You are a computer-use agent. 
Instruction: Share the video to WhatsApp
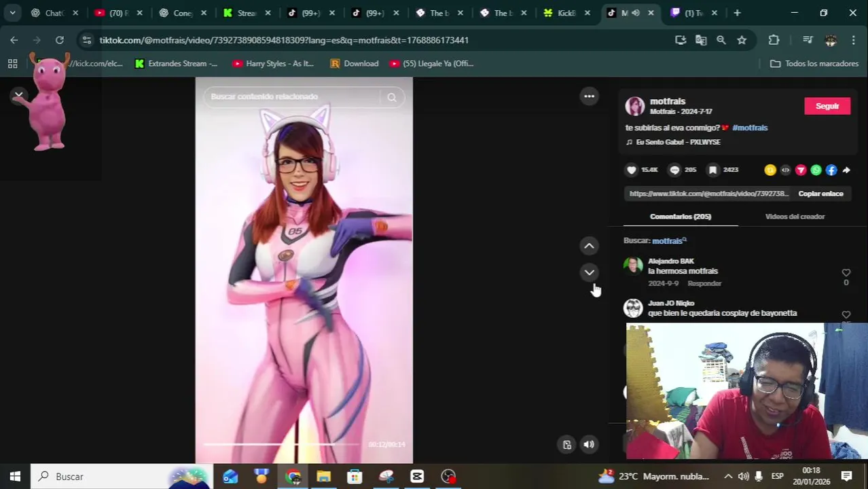tap(816, 170)
